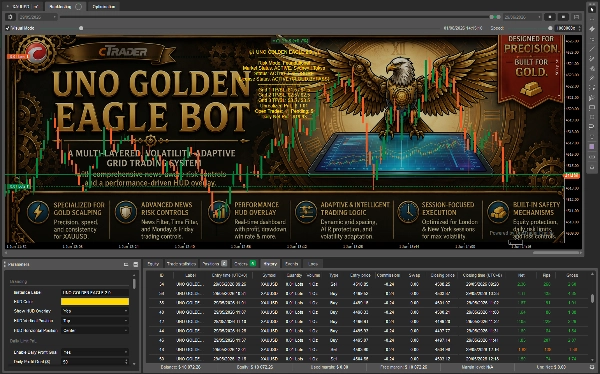Screen dimensions: 600x374
Task: Open backtesting settings gear icon
Action: (10, 17)
